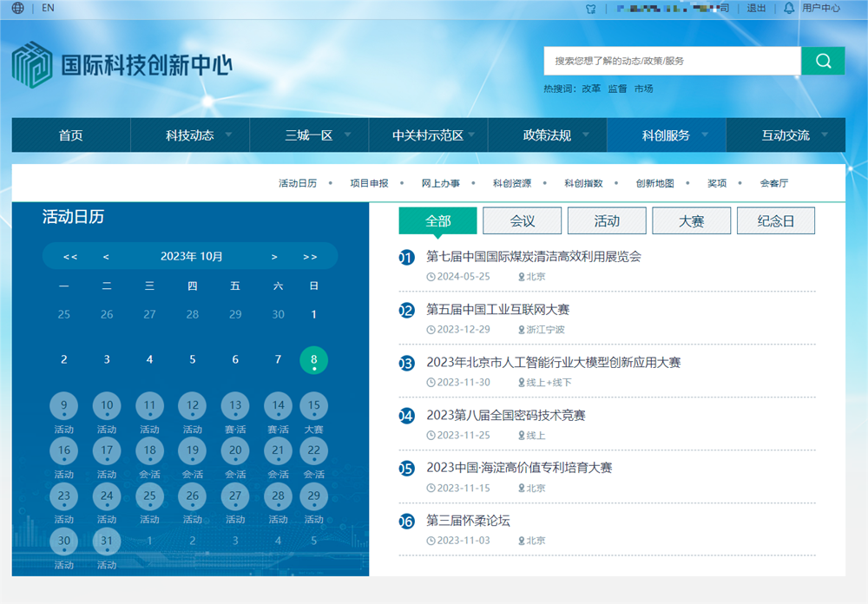Open the 首页 menu item
868x604 pixels.
[x=69, y=135]
